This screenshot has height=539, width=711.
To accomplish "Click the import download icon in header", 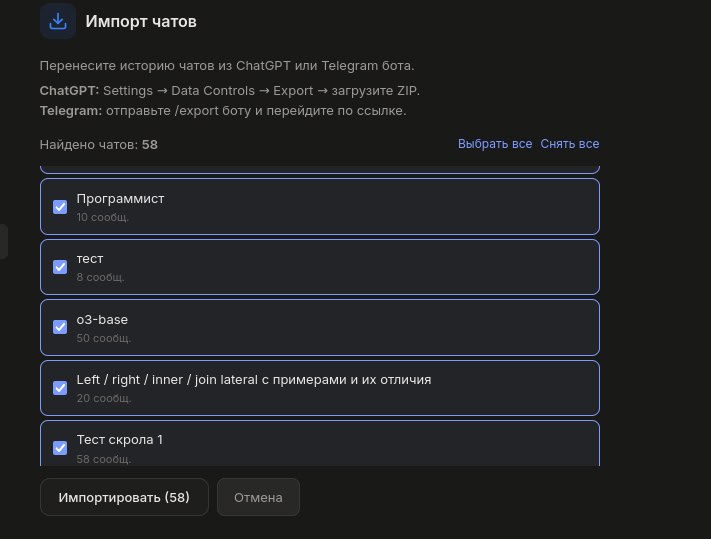I will (x=58, y=21).
